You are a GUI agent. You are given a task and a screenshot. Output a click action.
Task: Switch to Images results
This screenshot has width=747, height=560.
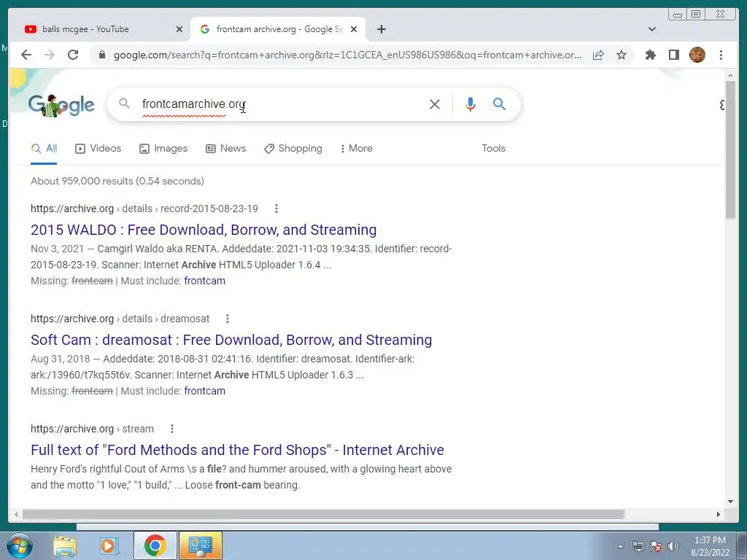tap(163, 149)
